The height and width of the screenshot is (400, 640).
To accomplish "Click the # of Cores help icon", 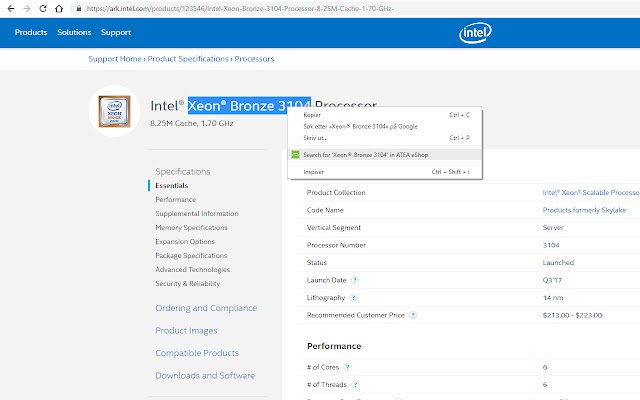I will pos(347,367).
